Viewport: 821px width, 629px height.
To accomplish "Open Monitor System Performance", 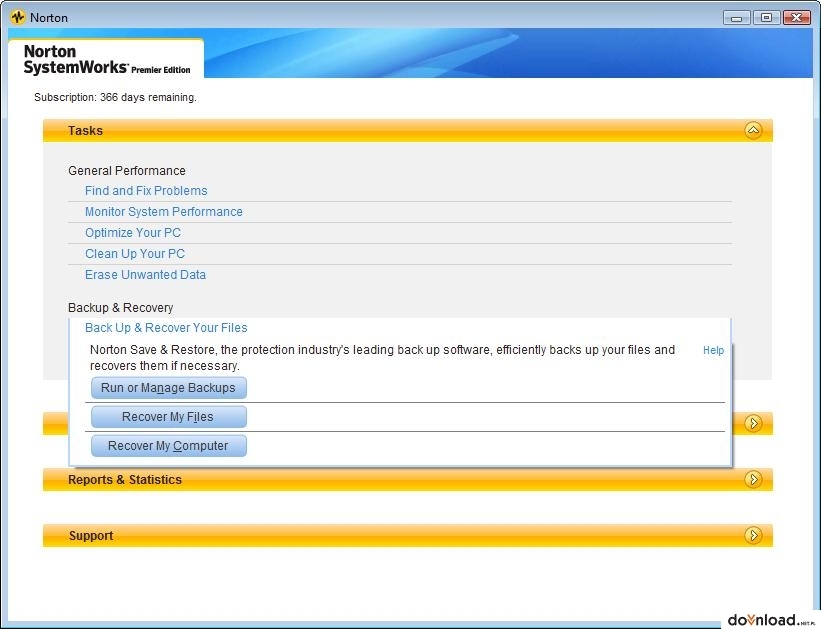I will (x=164, y=212).
